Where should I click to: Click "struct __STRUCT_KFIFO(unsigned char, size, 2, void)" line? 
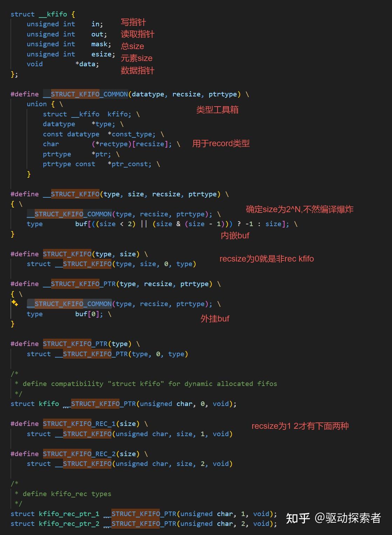pyautogui.click(x=130, y=464)
